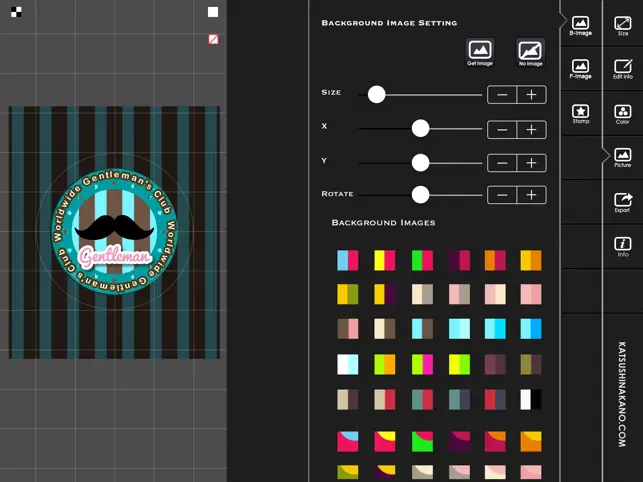Select the beige and red striped background
The width and height of the screenshot is (643, 482).
click(385, 400)
